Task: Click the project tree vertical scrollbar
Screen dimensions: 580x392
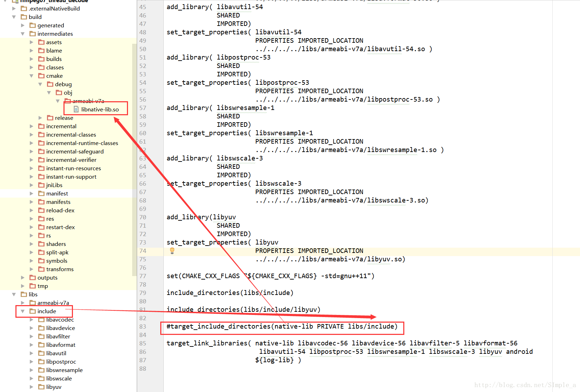Action: tap(134, 159)
